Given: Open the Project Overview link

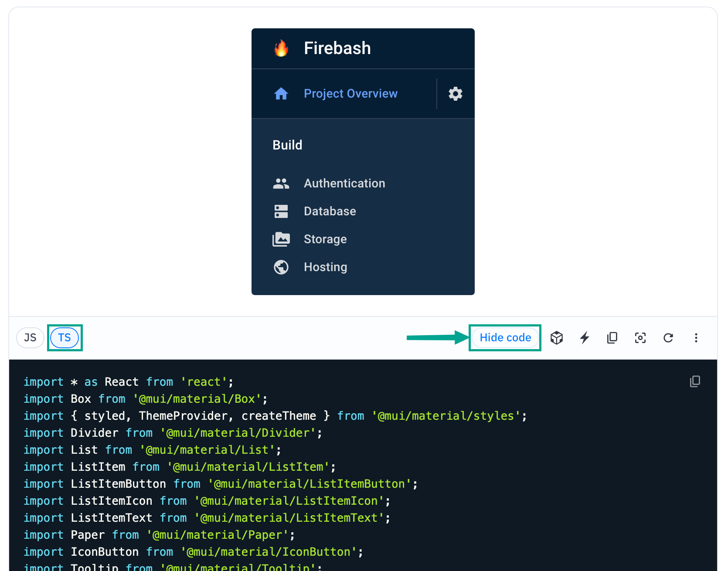Looking at the screenshot, I should click(x=350, y=93).
